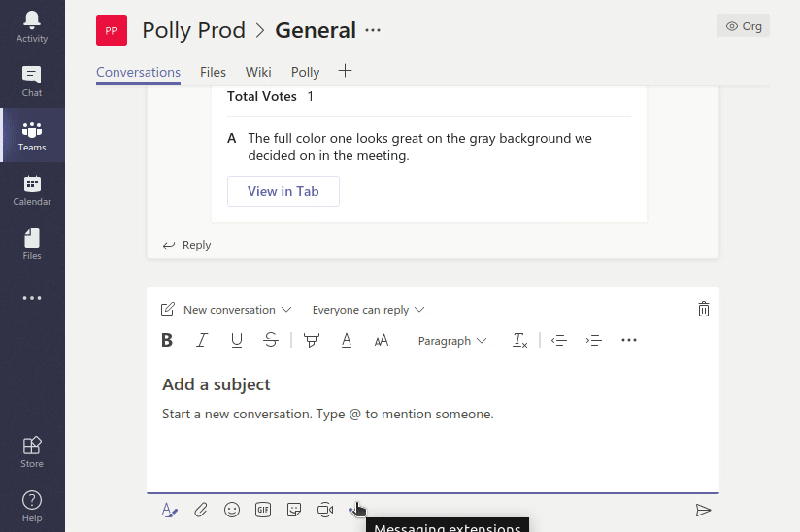Show more apps via sidebar ellipsis
800x532 pixels.
tap(32, 298)
